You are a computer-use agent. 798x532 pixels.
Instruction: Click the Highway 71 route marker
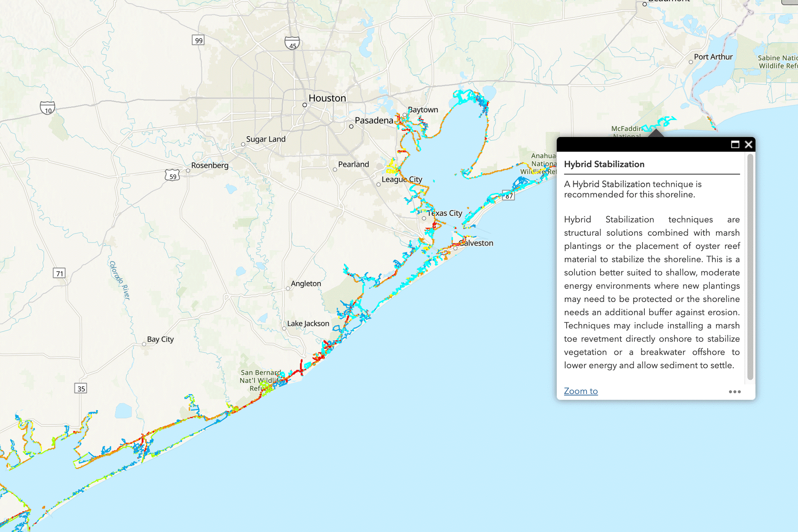click(x=59, y=273)
